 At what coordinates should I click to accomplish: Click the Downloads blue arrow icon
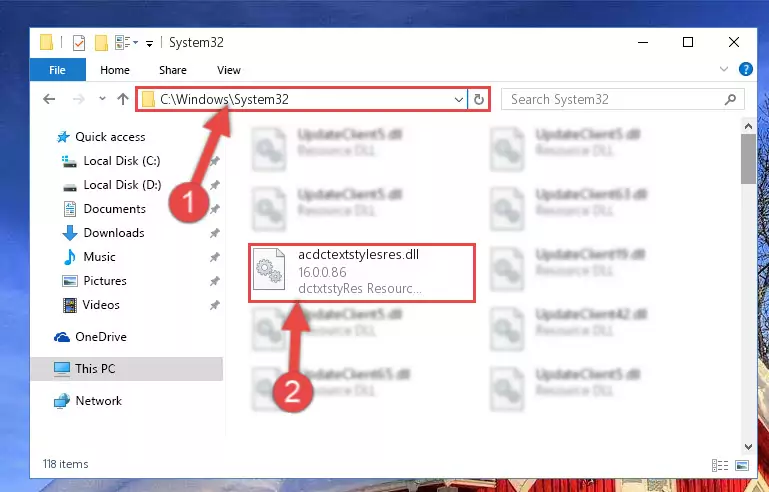click(x=70, y=233)
